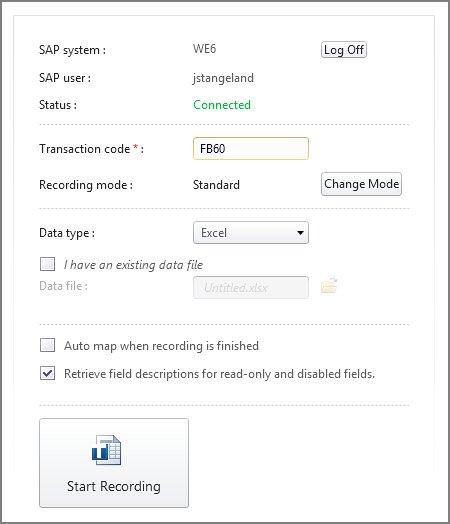
Task: Open the Data type dropdown set to Excel
Action: point(251,233)
